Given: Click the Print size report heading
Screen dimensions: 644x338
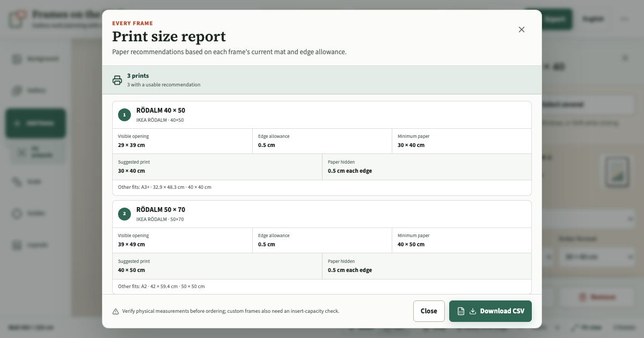Looking at the screenshot, I should pos(169,36).
